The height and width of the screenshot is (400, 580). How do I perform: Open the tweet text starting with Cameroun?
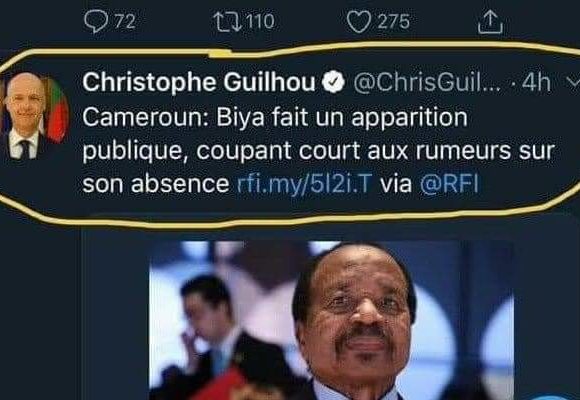(x=318, y=151)
